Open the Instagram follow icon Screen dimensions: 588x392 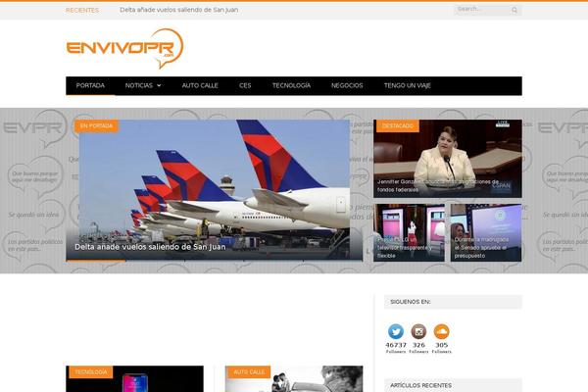418,331
